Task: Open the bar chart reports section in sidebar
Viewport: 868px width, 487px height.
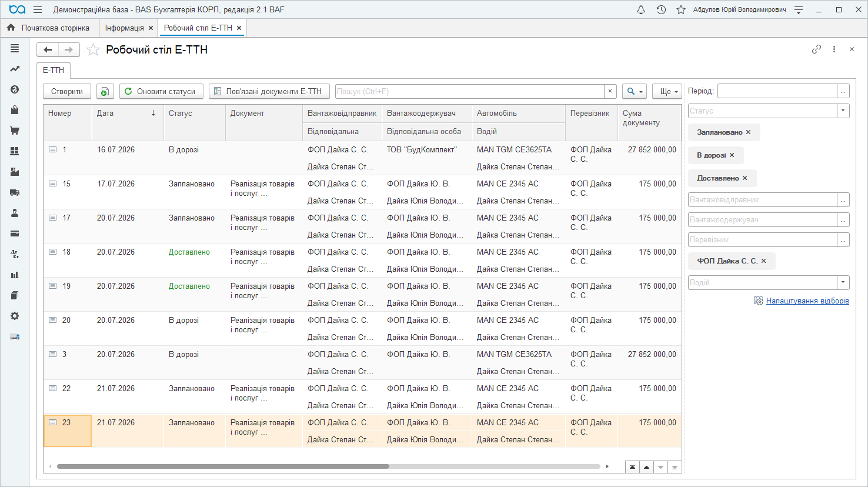Action: pos(15,275)
